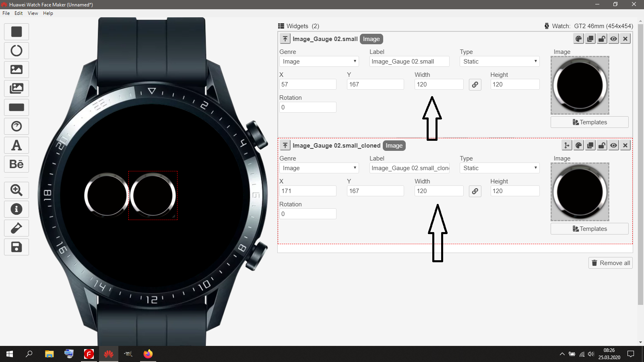Hide the Image_Gauge 02.small widget
This screenshot has width=644, height=362.
[x=613, y=39]
